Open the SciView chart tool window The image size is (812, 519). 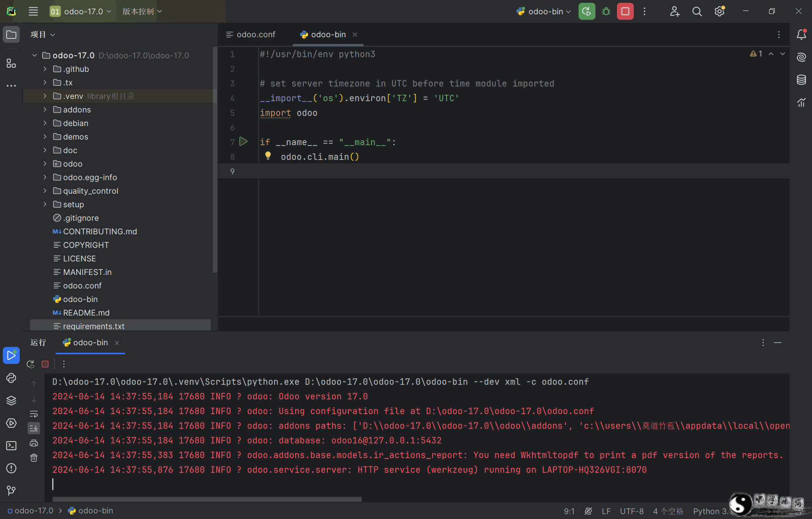coord(801,102)
